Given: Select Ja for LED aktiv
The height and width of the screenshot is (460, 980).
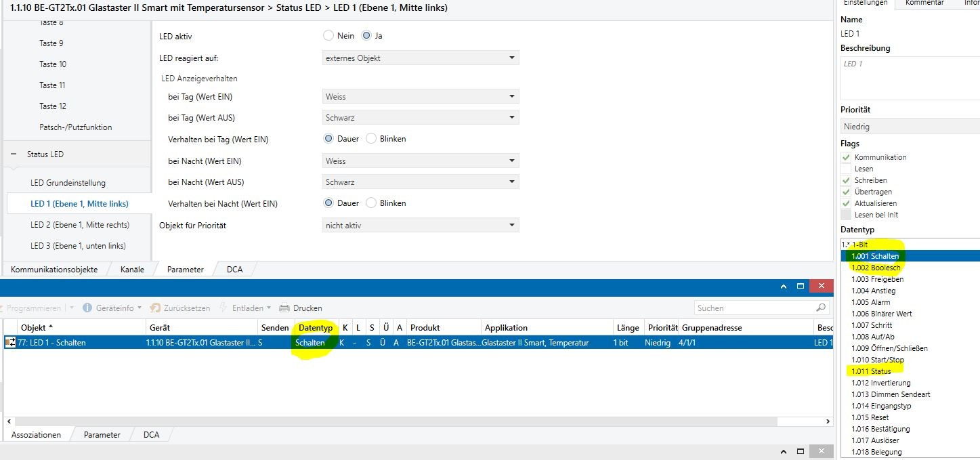Looking at the screenshot, I should click(x=367, y=35).
